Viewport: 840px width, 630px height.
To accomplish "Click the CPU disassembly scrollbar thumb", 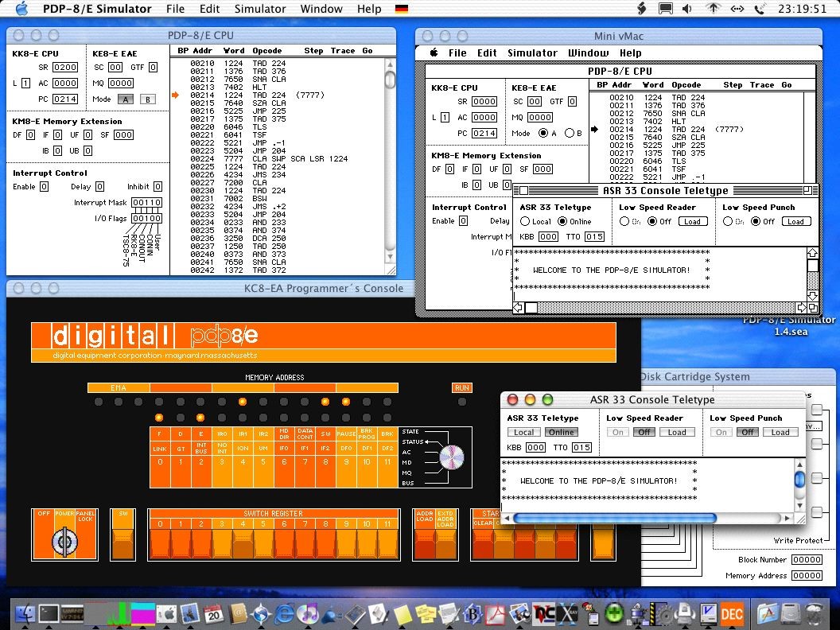I will 391,80.
